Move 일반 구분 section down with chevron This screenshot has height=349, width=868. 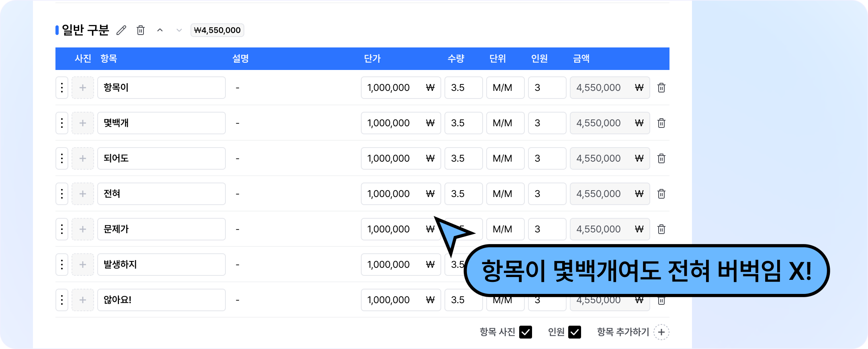[179, 30]
